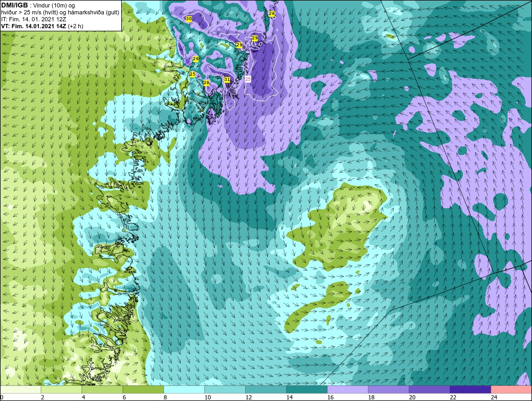Click the legend scale value 18

point(371,397)
